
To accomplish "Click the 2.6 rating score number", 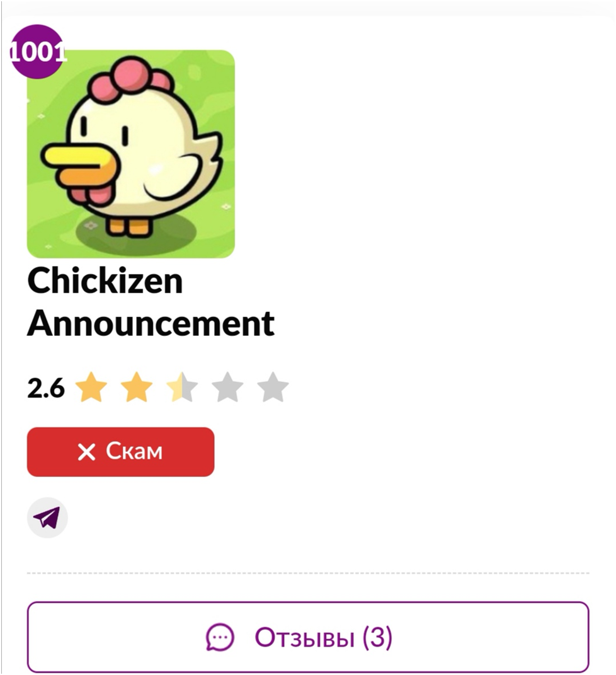I will [45, 388].
